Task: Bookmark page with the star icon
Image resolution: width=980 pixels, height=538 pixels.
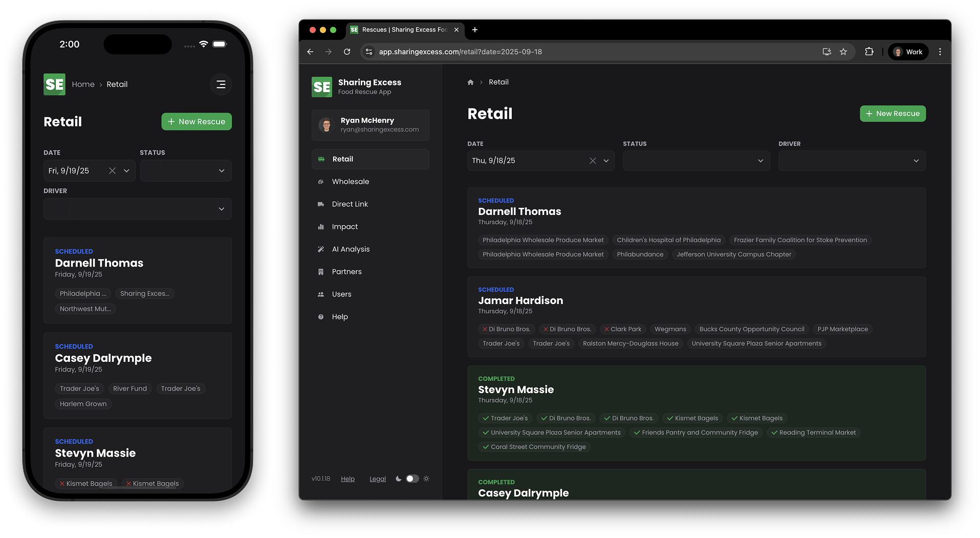Action: pyautogui.click(x=843, y=52)
